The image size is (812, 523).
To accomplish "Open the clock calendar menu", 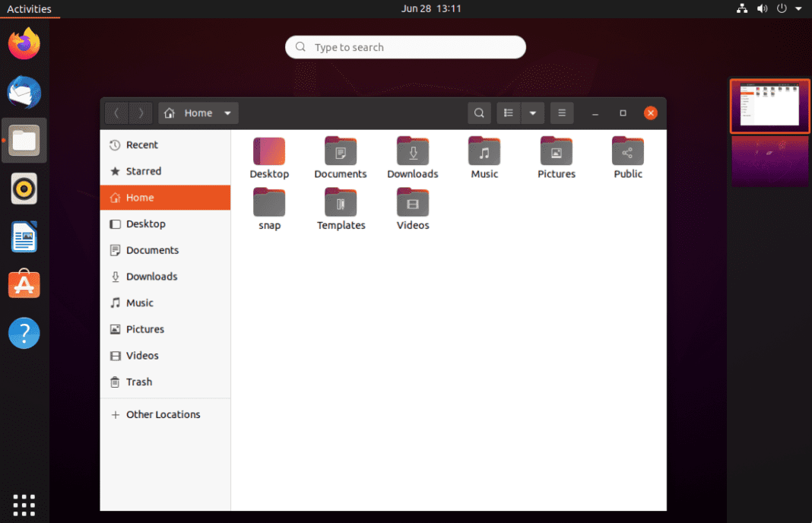I will [x=432, y=8].
